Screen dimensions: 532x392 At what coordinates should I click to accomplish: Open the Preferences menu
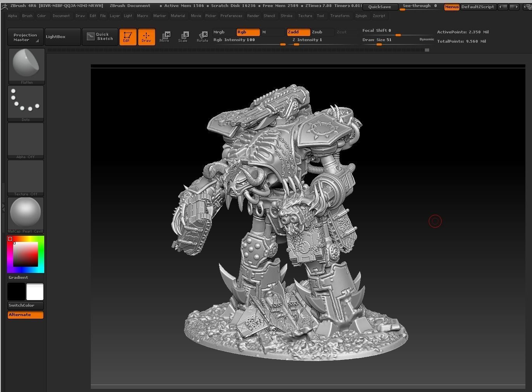pos(231,16)
